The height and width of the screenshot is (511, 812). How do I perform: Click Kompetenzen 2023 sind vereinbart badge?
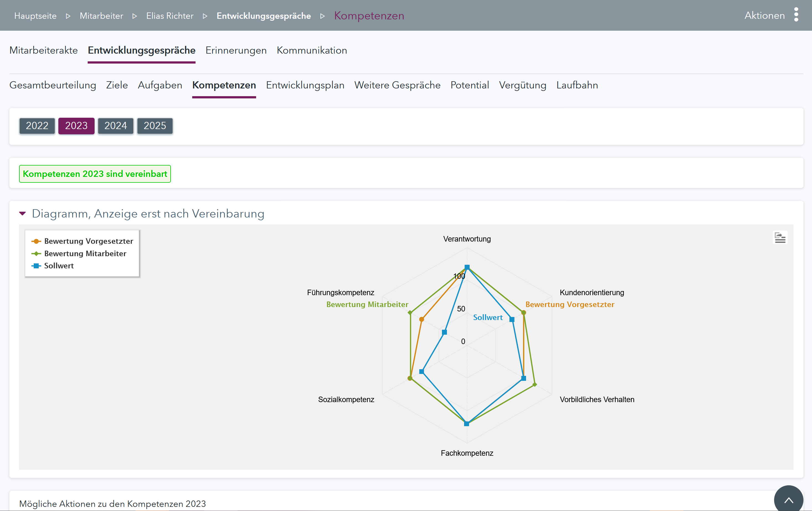(95, 174)
